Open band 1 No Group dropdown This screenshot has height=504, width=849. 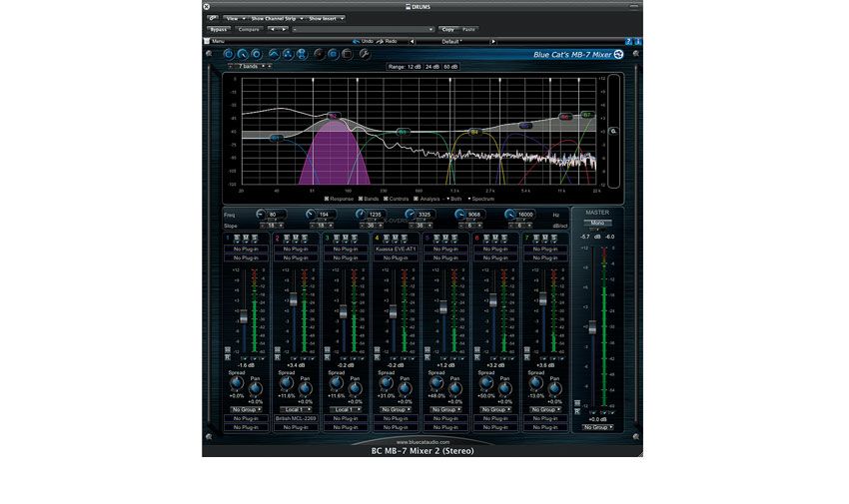click(x=247, y=409)
